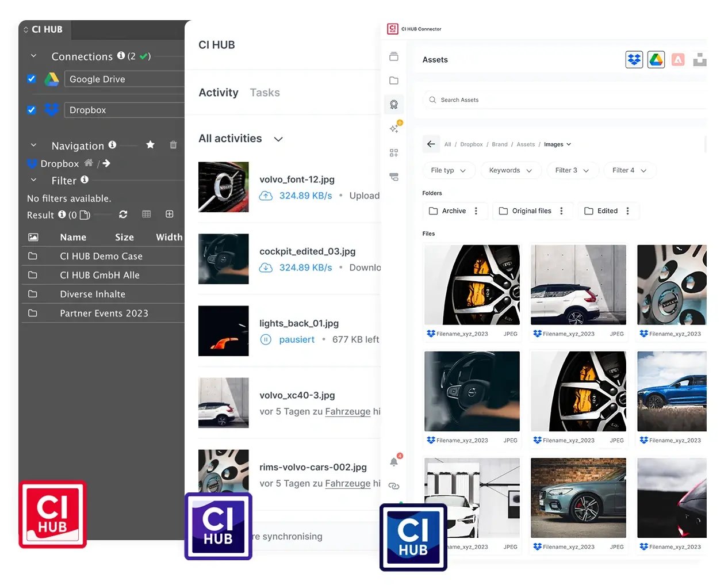Sort by the Name column header
The height and width of the screenshot is (585, 728).
pos(73,237)
